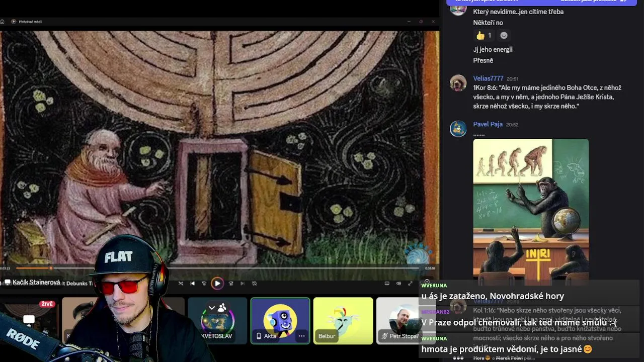The width and height of the screenshot is (644, 362).
Task: Click the 20:52 timestamp by Pavel Paja
Action: coord(512,125)
